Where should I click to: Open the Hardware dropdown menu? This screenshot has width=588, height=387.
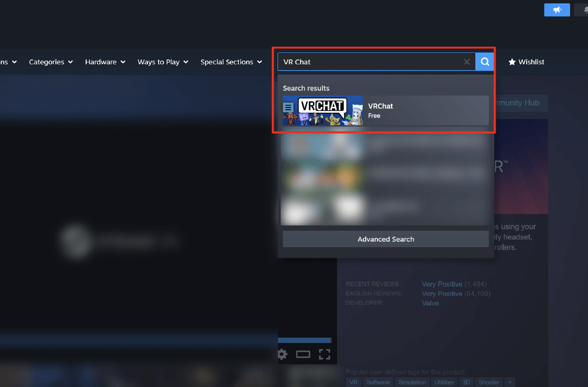pyautogui.click(x=105, y=62)
